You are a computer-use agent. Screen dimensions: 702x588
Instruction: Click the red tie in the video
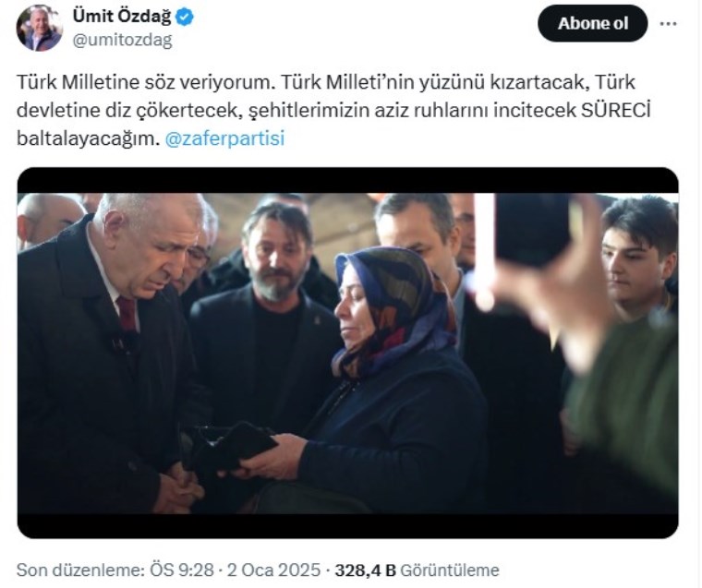click(127, 313)
